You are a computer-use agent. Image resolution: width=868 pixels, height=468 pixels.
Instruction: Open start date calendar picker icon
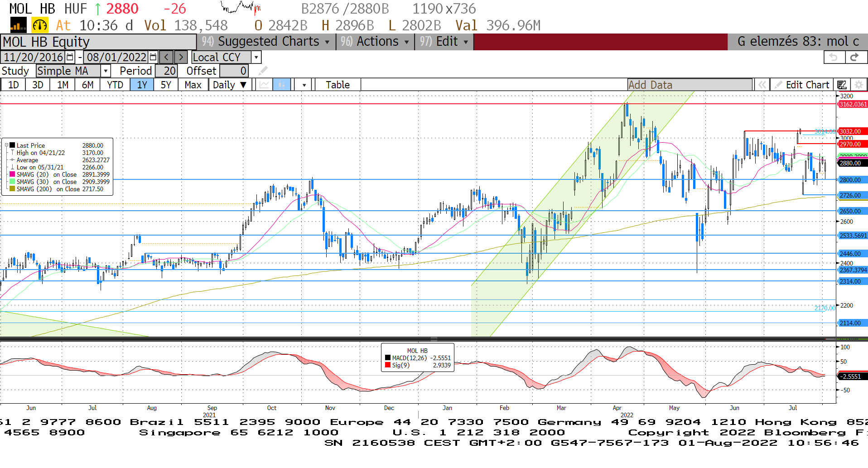click(70, 57)
